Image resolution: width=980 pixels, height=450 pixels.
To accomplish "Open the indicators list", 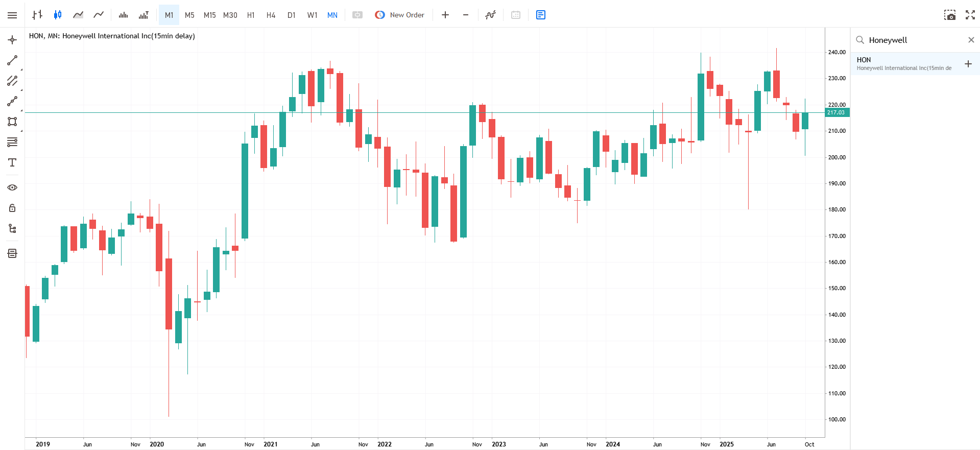I will click(490, 15).
